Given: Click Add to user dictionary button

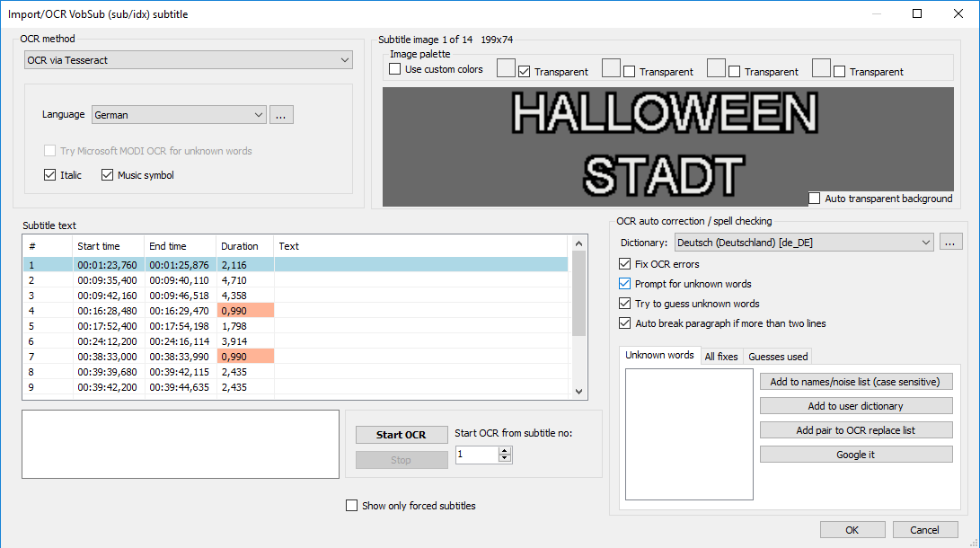Looking at the screenshot, I should click(856, 406).
